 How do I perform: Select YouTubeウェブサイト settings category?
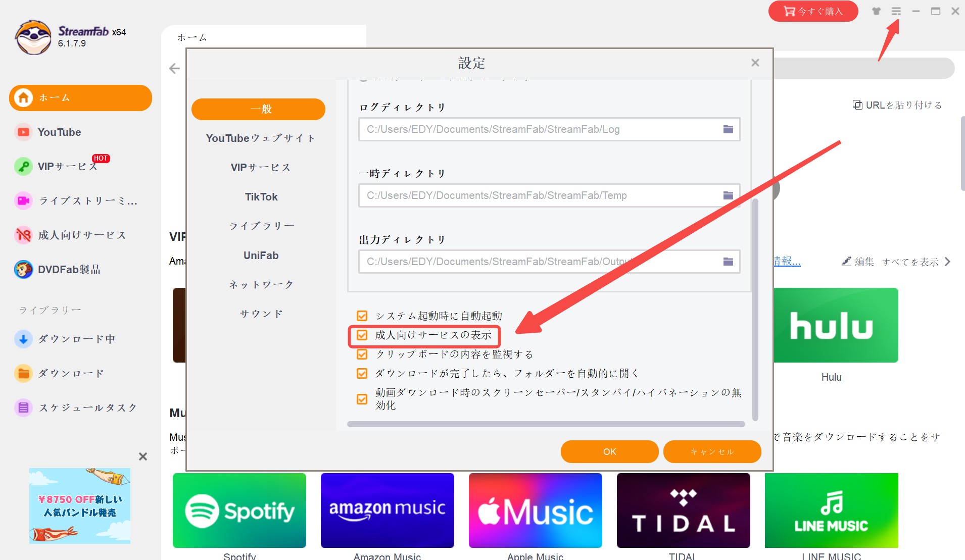(x=261, y=138)
